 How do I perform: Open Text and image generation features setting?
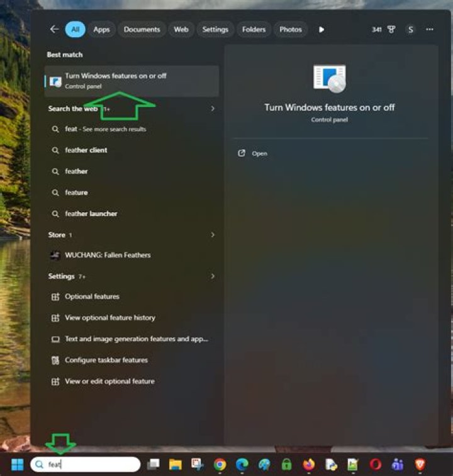pyautogui.click(x=131, y=339)
